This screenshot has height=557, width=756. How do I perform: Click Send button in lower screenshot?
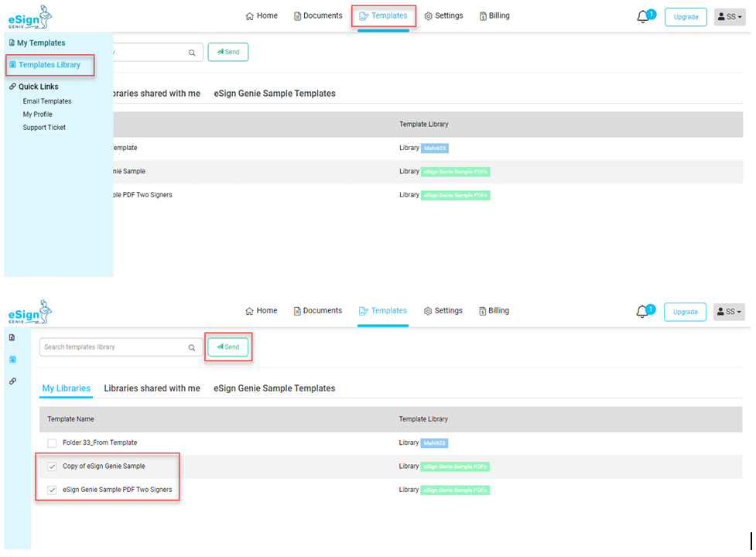tap(228, 347)
